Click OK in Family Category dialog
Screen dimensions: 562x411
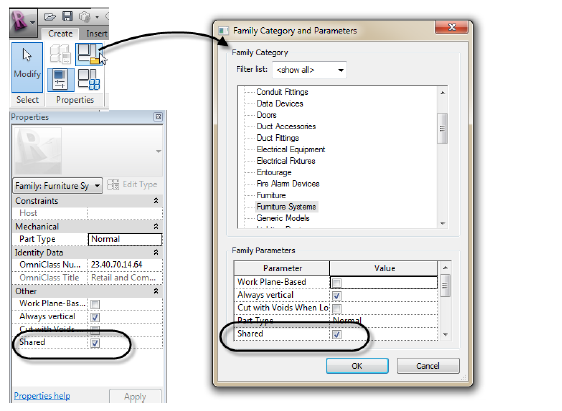(357, 366)
